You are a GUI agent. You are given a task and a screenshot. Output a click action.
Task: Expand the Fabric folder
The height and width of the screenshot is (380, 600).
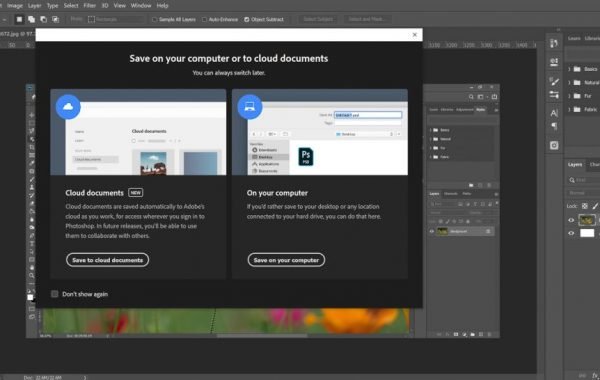569,109
